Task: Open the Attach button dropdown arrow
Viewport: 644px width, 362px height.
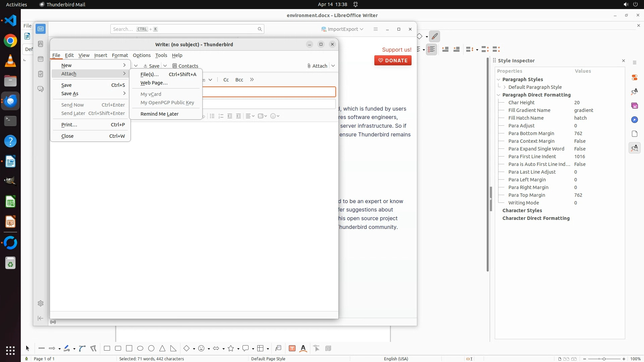Action: tap(333, 66)
